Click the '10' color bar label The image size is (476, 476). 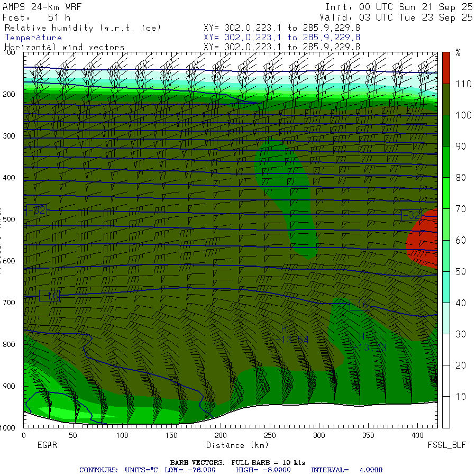pos(461,397)
